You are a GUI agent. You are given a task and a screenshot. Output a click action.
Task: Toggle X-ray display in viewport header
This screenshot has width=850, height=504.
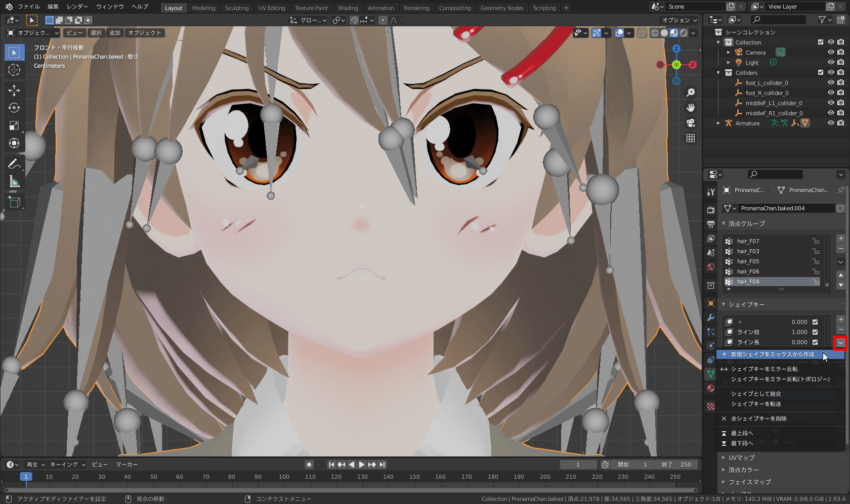642,33
